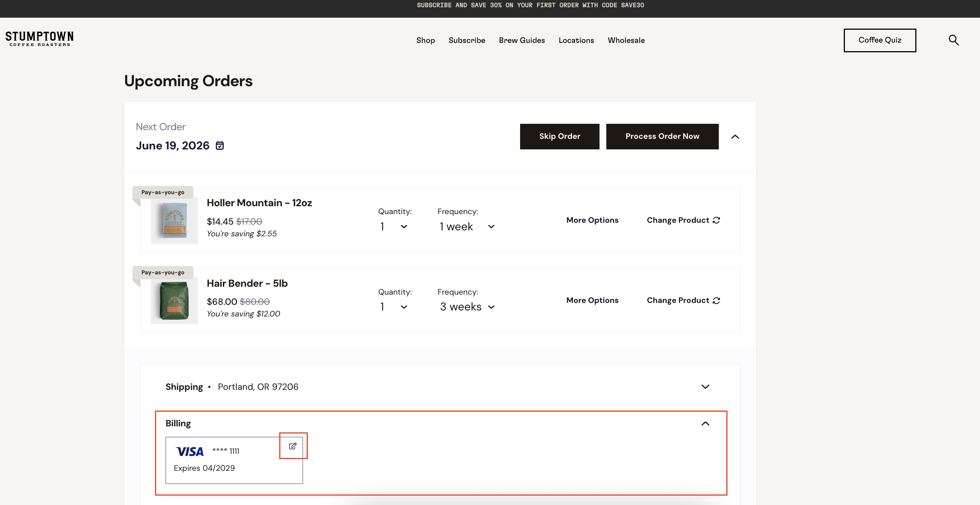This screenshot has height=505, width=980.
Task: Collapse the Next Order section chevron
Action: point(735,137)
